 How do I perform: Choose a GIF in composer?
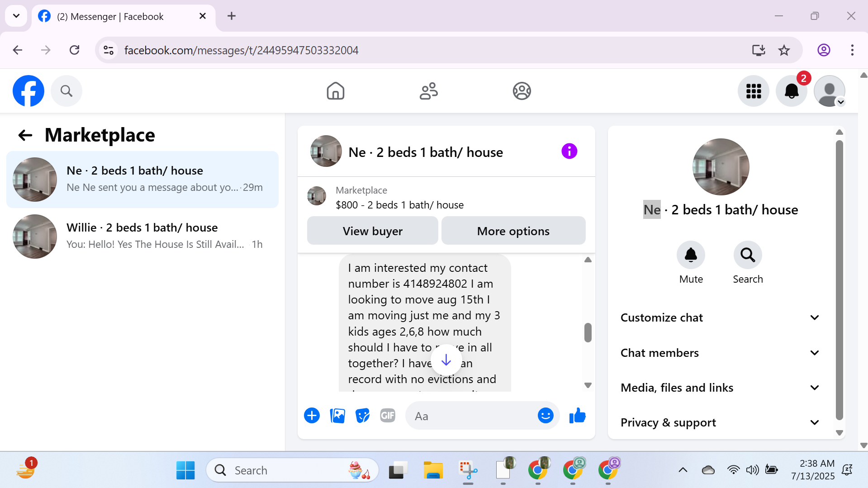click(388, 416)
